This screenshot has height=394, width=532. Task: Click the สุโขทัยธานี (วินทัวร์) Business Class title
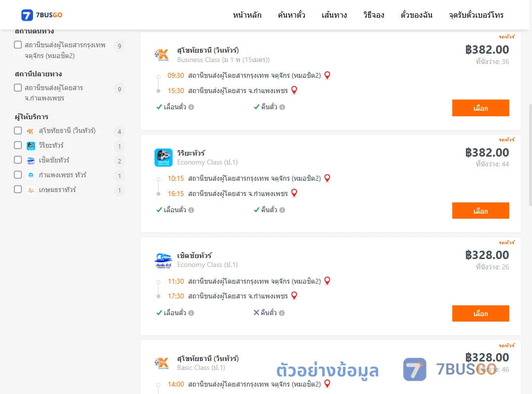208,50
